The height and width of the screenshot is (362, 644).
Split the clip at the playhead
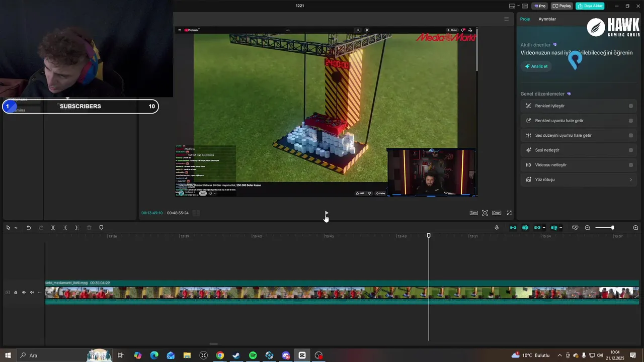53,228
